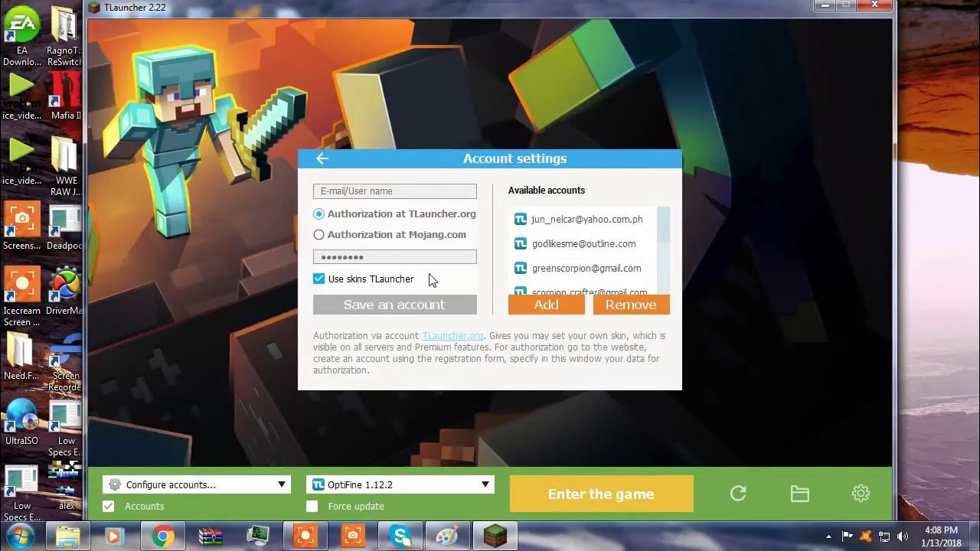Viewport: 980px width, 551px height.
Task: Click the clock showing 4:08 PM
Action: pyautogui.click(x=941, y=530)
